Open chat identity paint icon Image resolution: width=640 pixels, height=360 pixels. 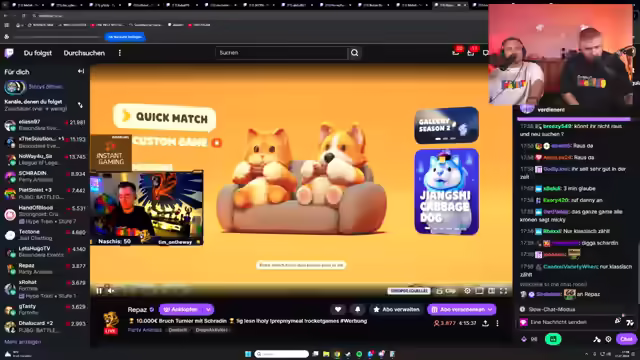coord(597,339)
